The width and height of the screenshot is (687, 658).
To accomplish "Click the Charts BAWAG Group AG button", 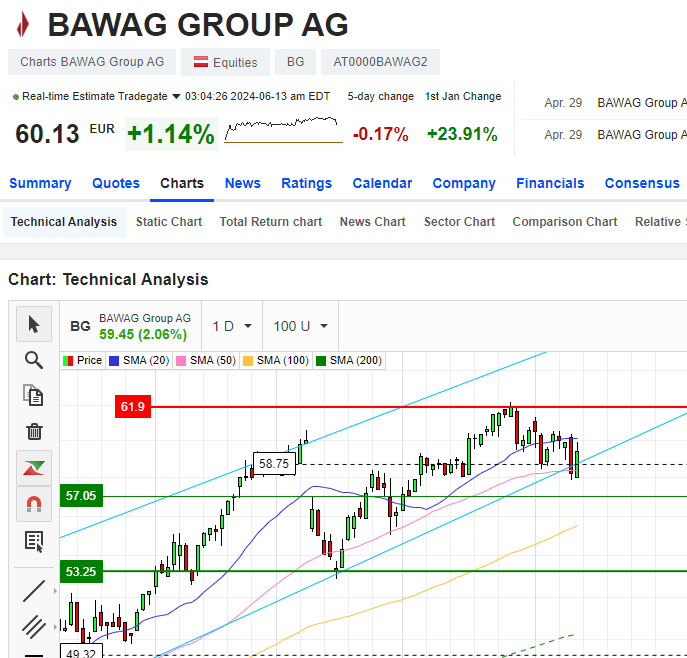I will coord(92,62).
